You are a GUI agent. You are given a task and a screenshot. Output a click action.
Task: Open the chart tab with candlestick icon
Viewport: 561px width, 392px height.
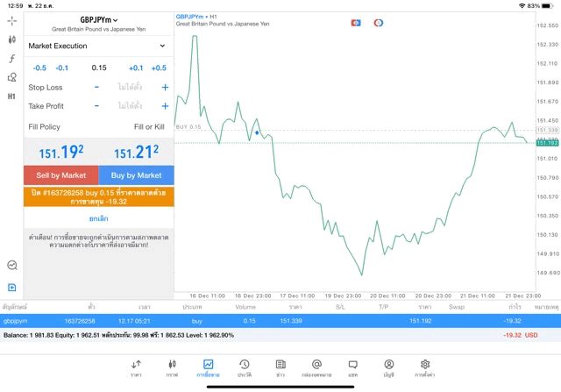[x=172, y=368]
